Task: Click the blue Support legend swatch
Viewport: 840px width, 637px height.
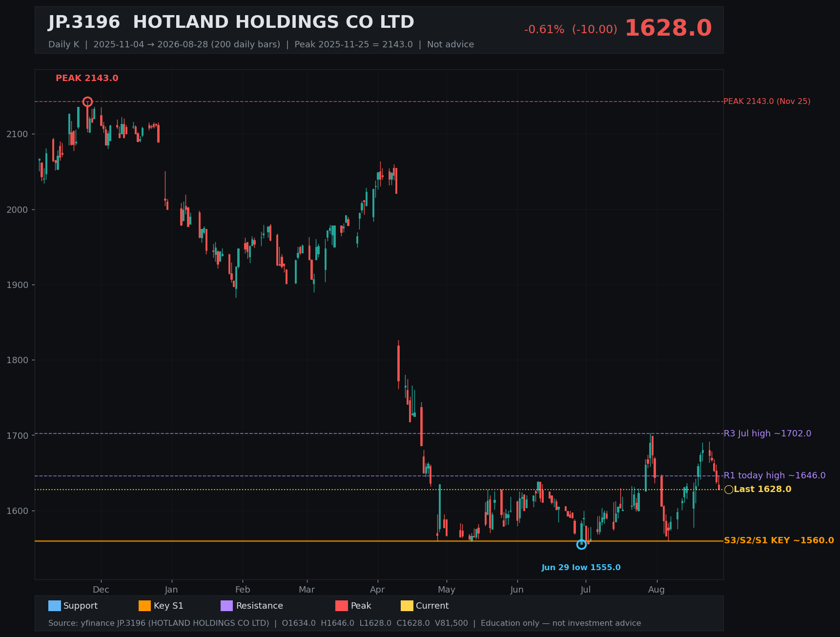Action: pyautogui.click(x=55, y=606)
